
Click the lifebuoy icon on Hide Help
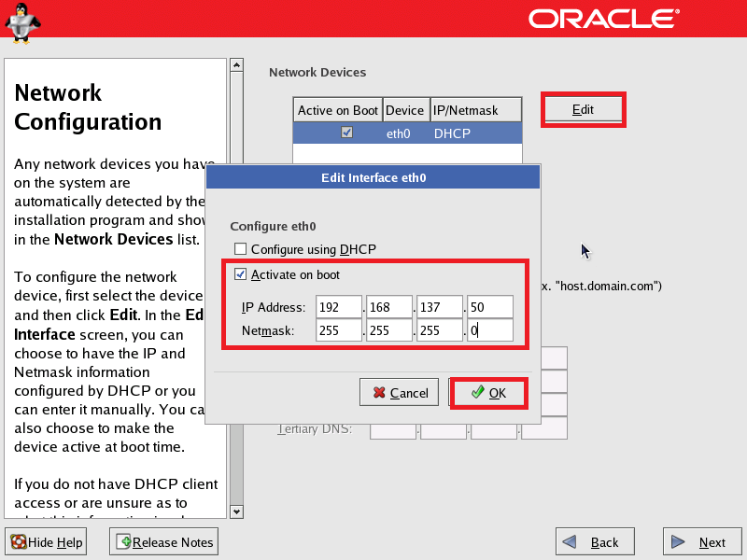coord(19,542)
